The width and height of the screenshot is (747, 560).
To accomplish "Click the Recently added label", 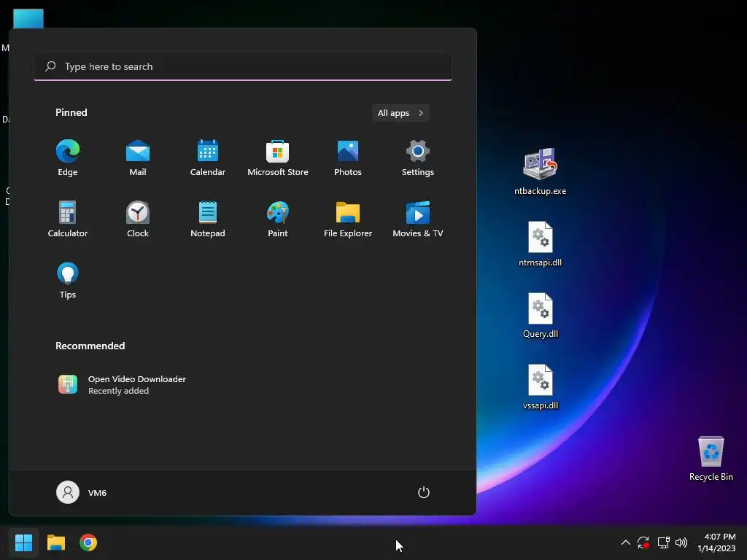I will [118, 391].
